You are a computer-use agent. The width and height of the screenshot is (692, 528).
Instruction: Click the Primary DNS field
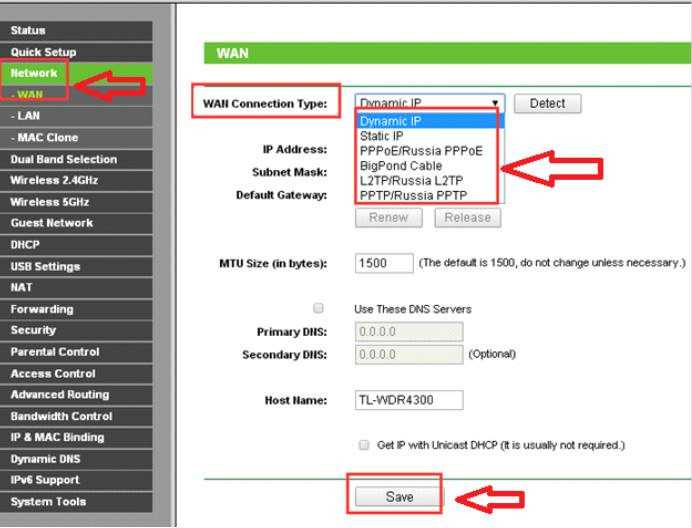409,332
